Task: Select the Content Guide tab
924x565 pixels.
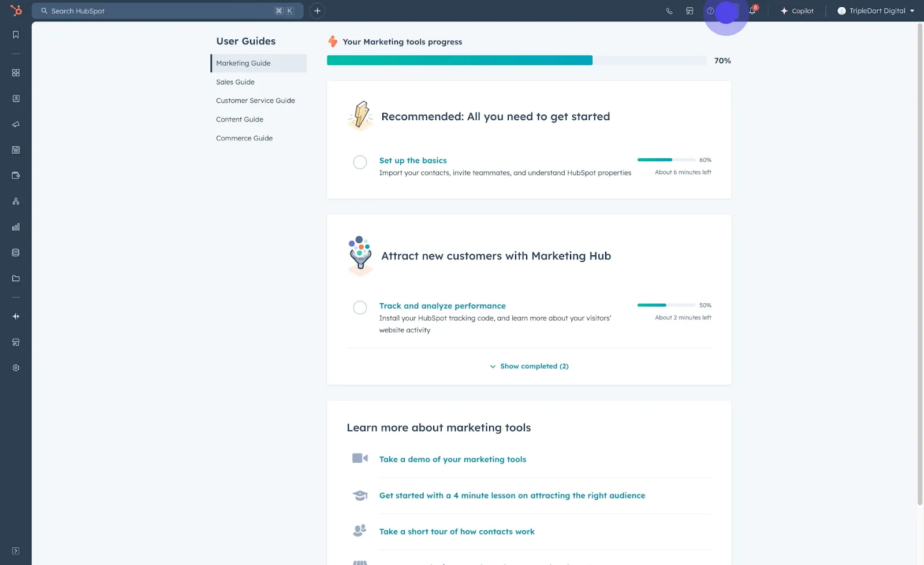Action: [x=240, y=120]
